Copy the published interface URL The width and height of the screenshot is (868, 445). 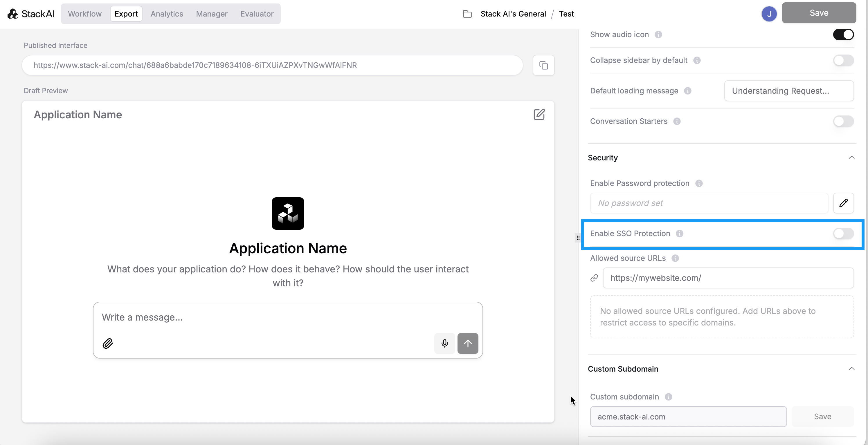(x=543, y=65)
